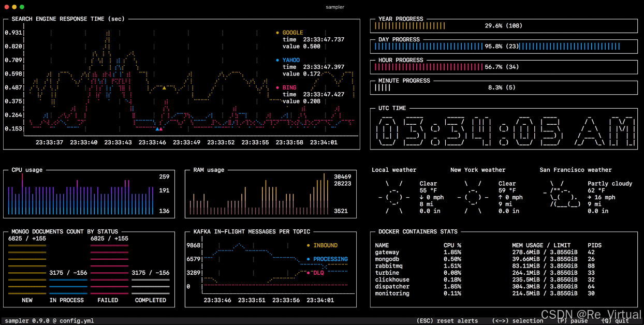
Task: Click the 'CPU %' column header
Action: point(452,245)
